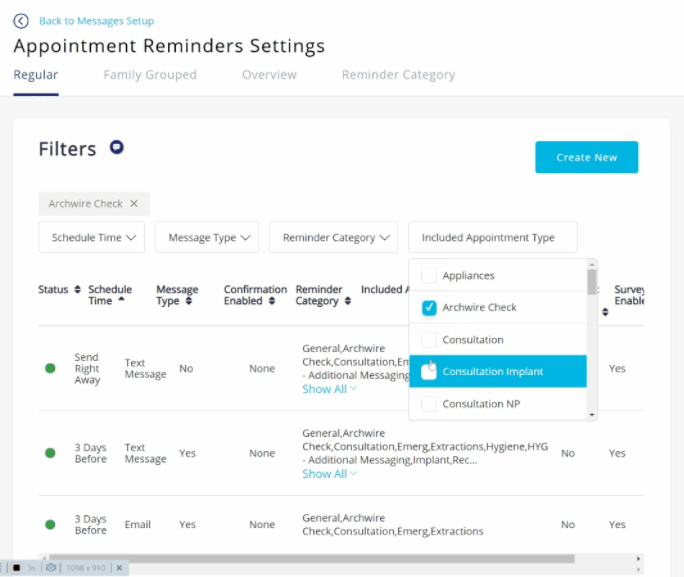Sort by Reminder Category column arrows

(x=348, y=301)
